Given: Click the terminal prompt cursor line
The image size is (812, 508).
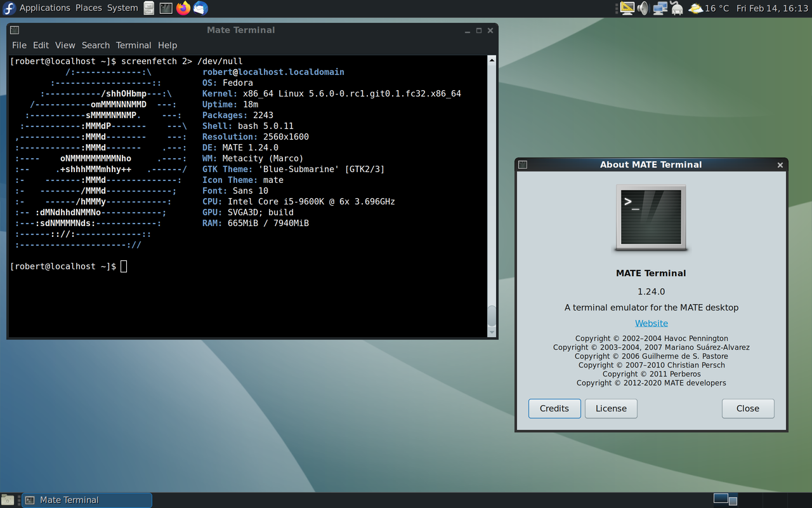Looking at the screenshot, I should pos(69,266).
